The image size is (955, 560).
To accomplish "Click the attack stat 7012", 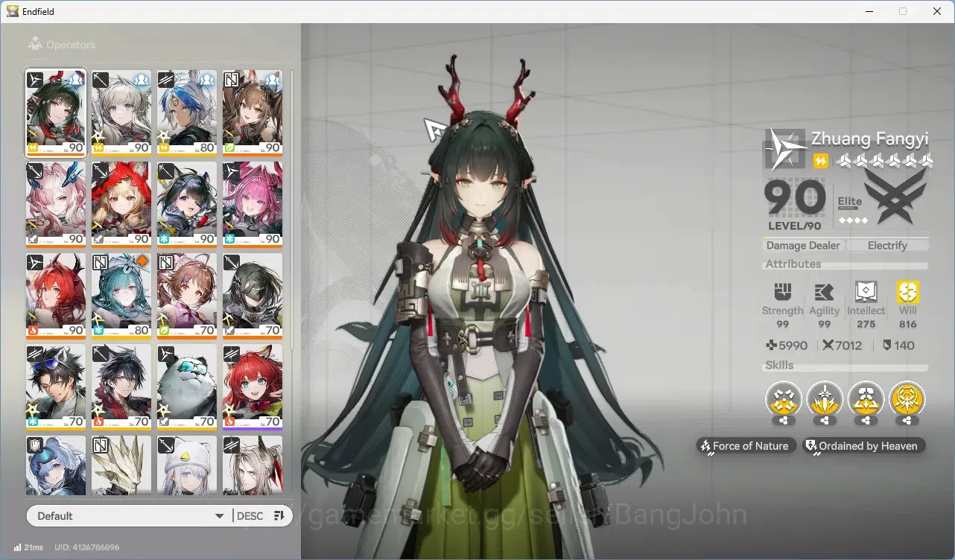I will click(x=842, y=346).
